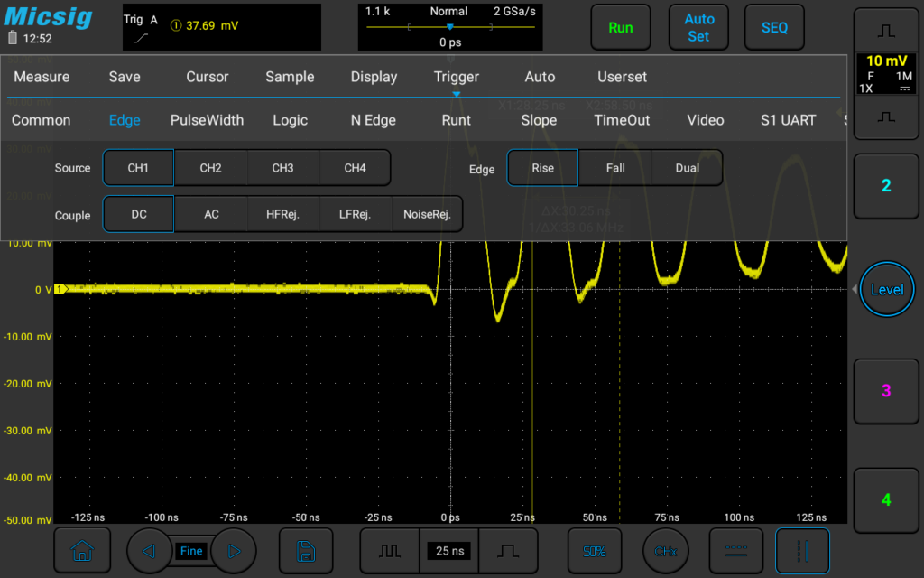
Task: Open the Measure menu
Action: click(x=41, y=77)
